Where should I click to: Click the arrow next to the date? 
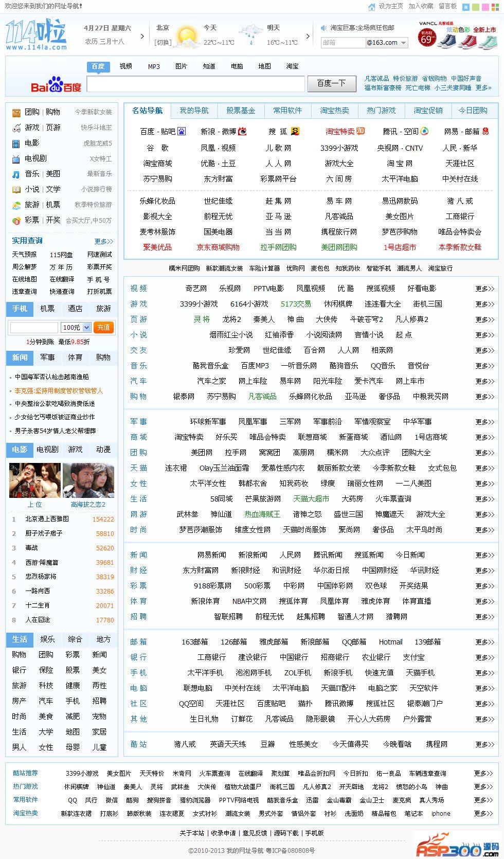[142, 37]
